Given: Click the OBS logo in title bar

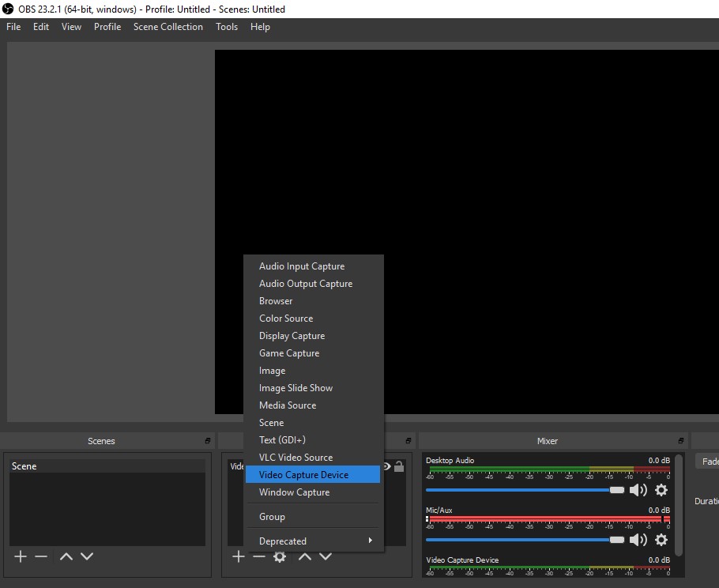Looking at the screenshot, I should pos(8,9).
